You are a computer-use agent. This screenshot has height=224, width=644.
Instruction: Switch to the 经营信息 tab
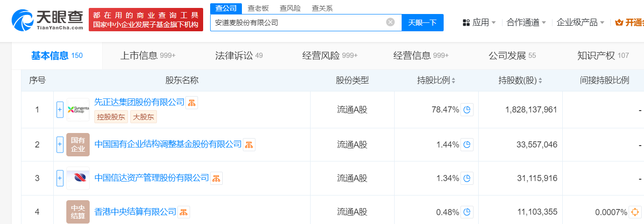421,56
